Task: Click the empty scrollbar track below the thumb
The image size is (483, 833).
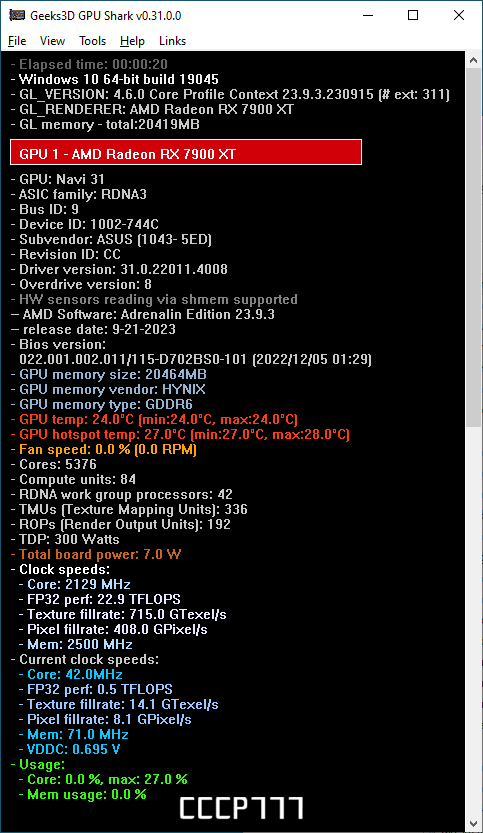Action: click(474, 620)
